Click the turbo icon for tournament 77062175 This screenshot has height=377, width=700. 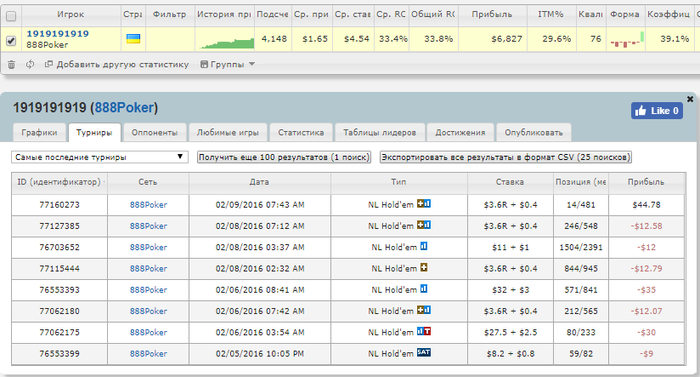427,331
